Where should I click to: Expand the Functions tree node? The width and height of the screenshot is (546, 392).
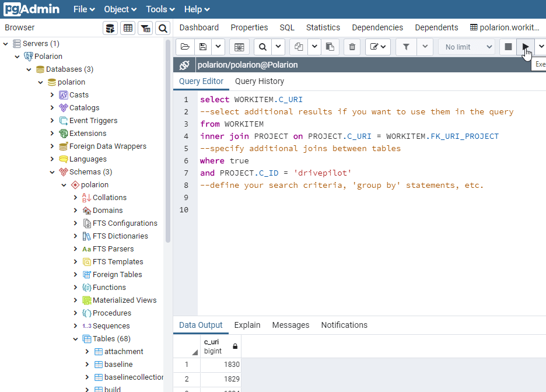[76, 287]
